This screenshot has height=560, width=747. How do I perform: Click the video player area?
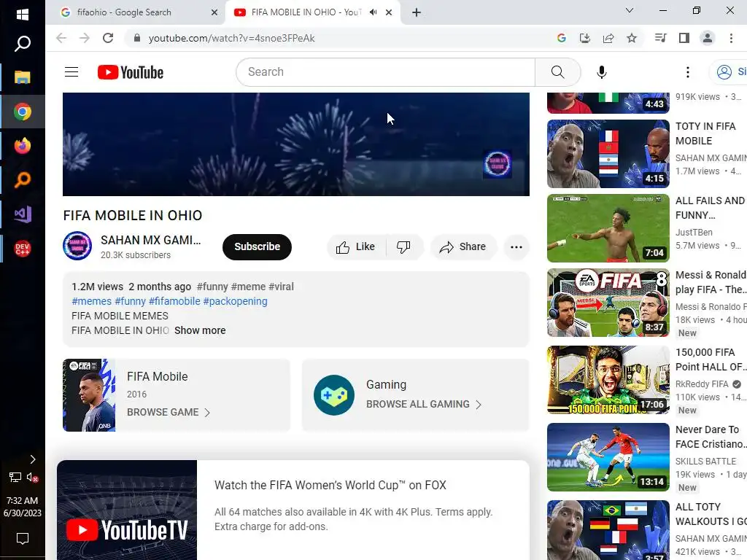click(x=296, y=144)
